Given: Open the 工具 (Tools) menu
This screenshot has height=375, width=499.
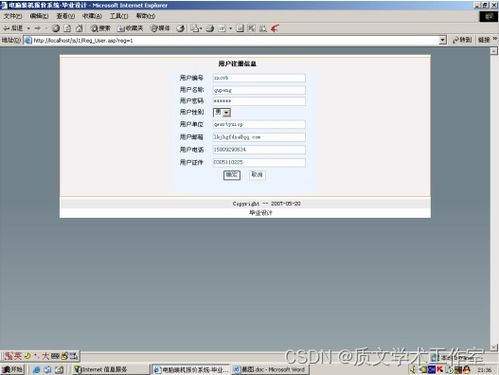Looking at the screenshot, I should coord(119,16).
